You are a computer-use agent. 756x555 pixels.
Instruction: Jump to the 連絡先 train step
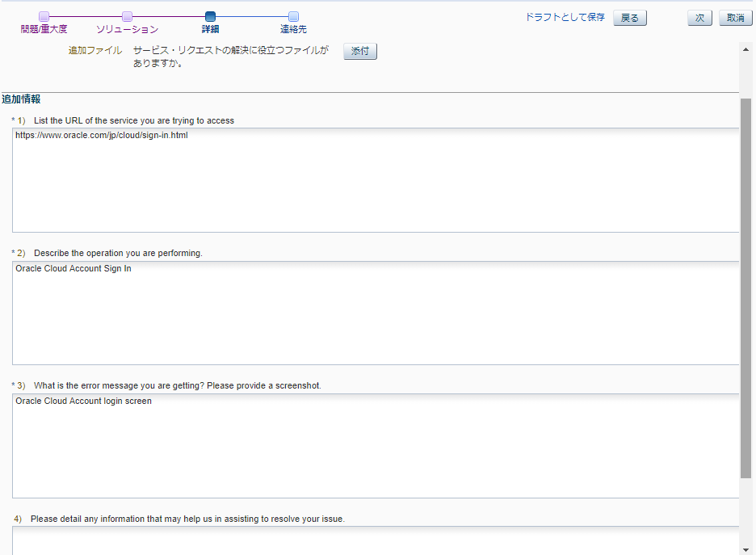[293, 23]
